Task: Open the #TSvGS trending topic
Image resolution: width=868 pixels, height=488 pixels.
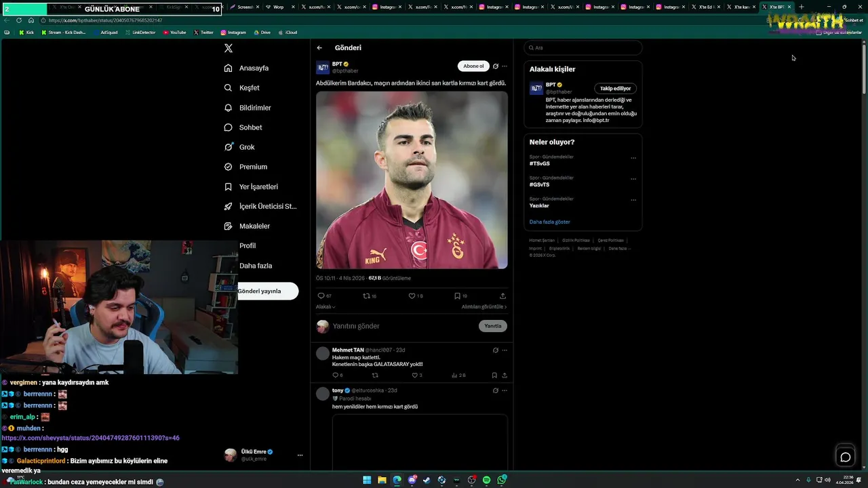Action: [x=540, y=164]
